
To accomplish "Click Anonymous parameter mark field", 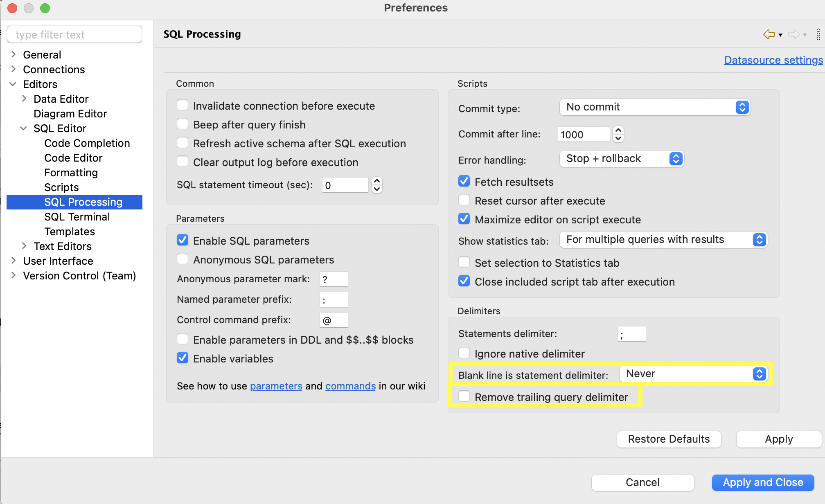I will coord(334,279).
